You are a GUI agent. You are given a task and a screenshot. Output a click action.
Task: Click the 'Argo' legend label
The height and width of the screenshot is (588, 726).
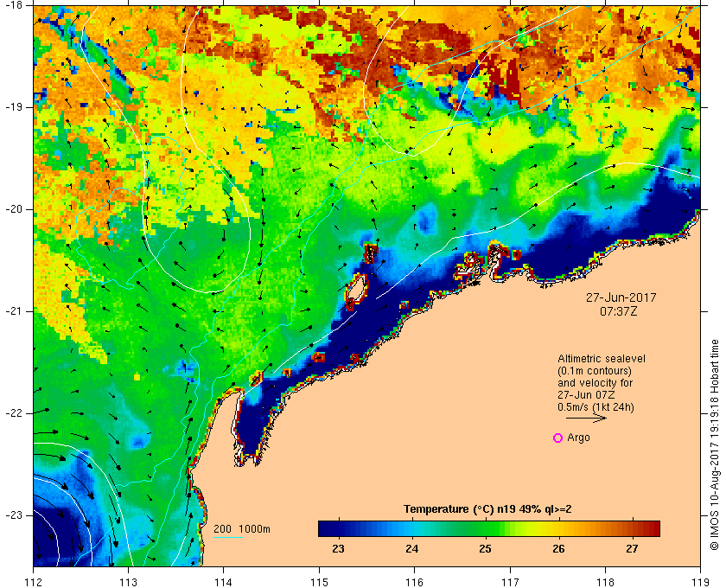click(579, 438)
